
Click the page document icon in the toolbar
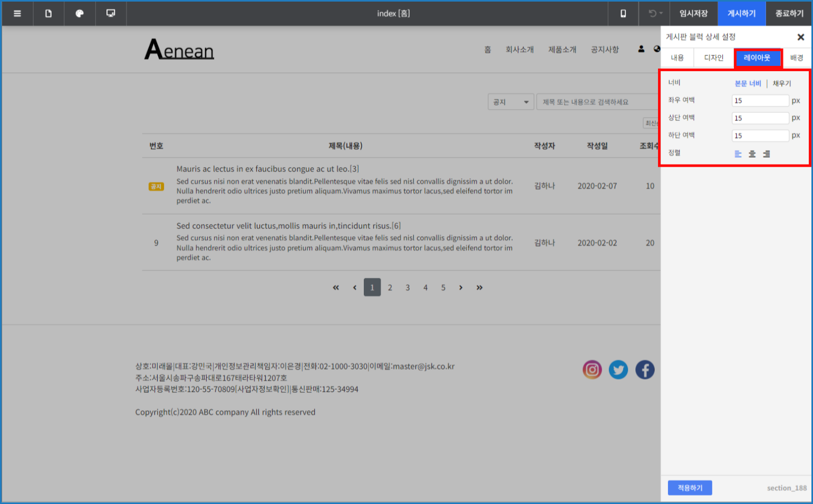pyautogui.click(x=49, y=13)
